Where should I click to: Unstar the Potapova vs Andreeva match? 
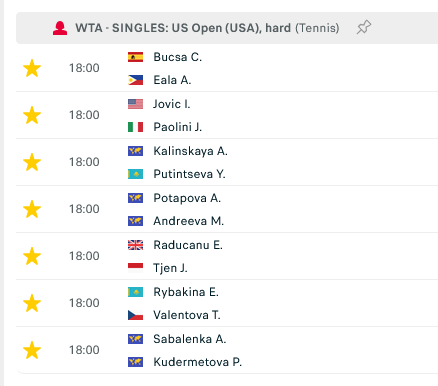(32, 209)
